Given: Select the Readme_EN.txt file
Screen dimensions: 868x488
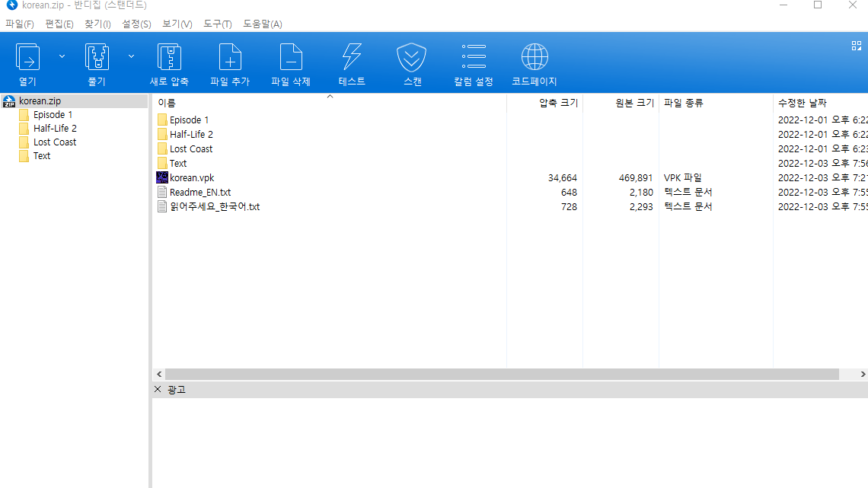Looking at the screenshot, I should 199,192.
